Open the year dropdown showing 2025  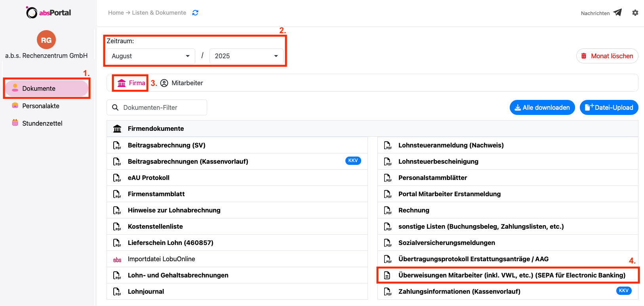246,56
